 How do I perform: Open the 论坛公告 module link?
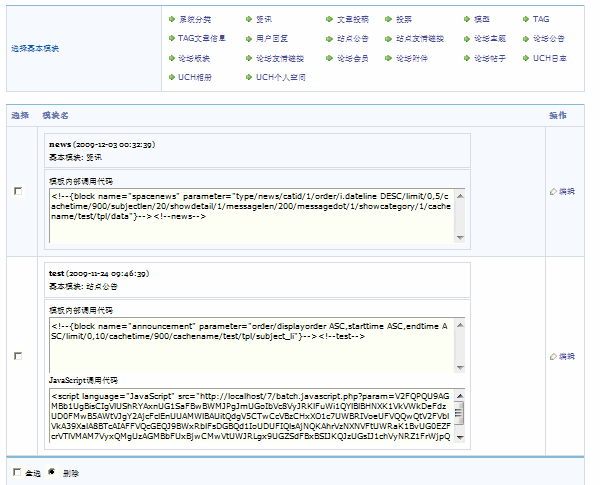coord(549,38)
